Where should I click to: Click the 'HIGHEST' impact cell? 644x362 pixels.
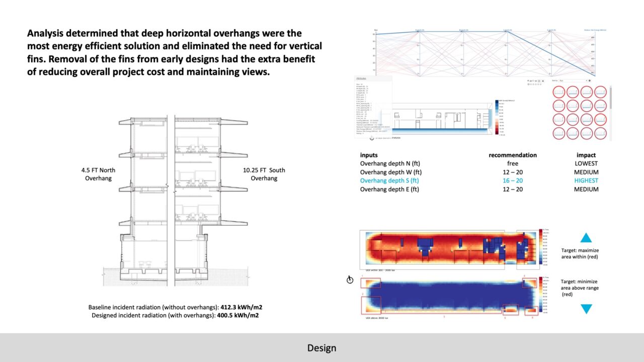(x=586, y=180)
